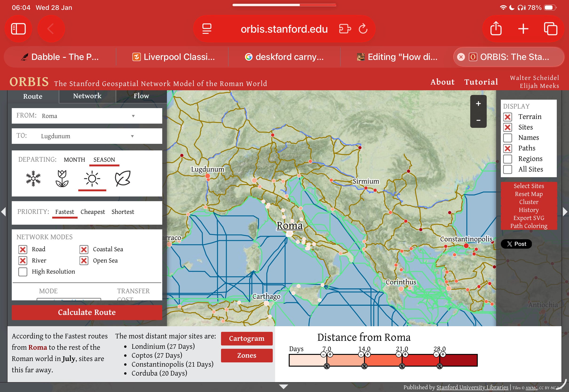Toggle Paths display checkbox
Viewport: 569px width, 392px height.
tap(508, 148)
